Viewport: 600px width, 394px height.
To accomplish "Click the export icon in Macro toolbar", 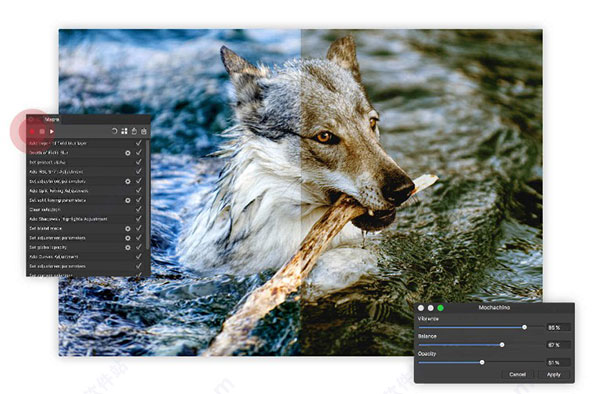I will [x=134, y=131].
